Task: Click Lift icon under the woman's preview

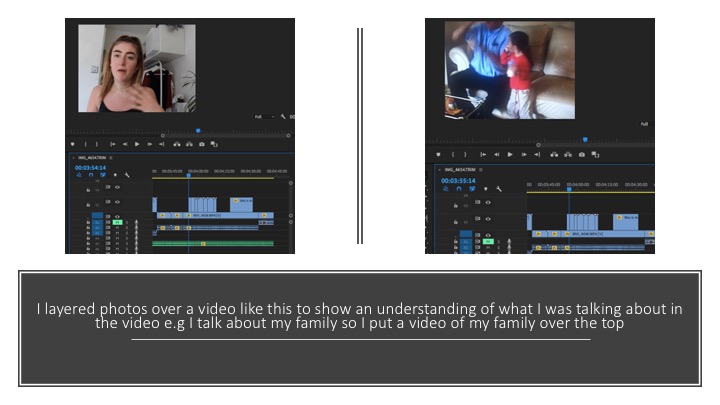Action: (176, 144)
